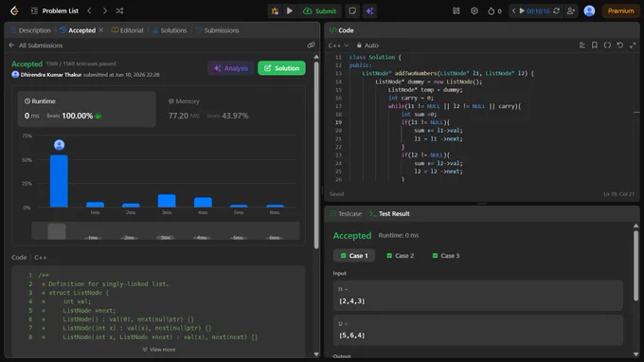This screenshot has width=644, height=362.
Task: Click the streak flame counter
Action: [494, 11]
